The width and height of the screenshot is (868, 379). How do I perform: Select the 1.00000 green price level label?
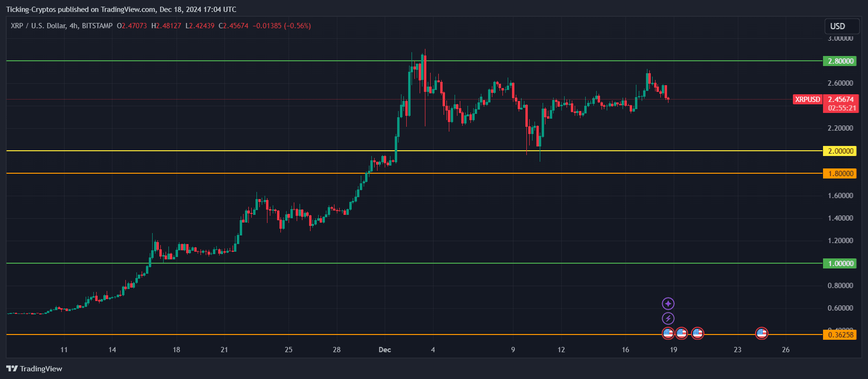click(x=840, y=264)
